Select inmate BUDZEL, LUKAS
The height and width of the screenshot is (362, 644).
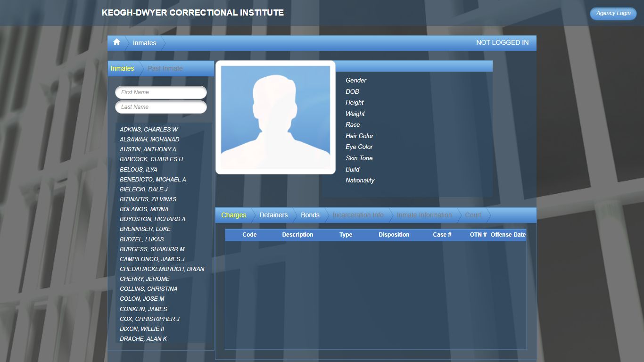point(141,239)
